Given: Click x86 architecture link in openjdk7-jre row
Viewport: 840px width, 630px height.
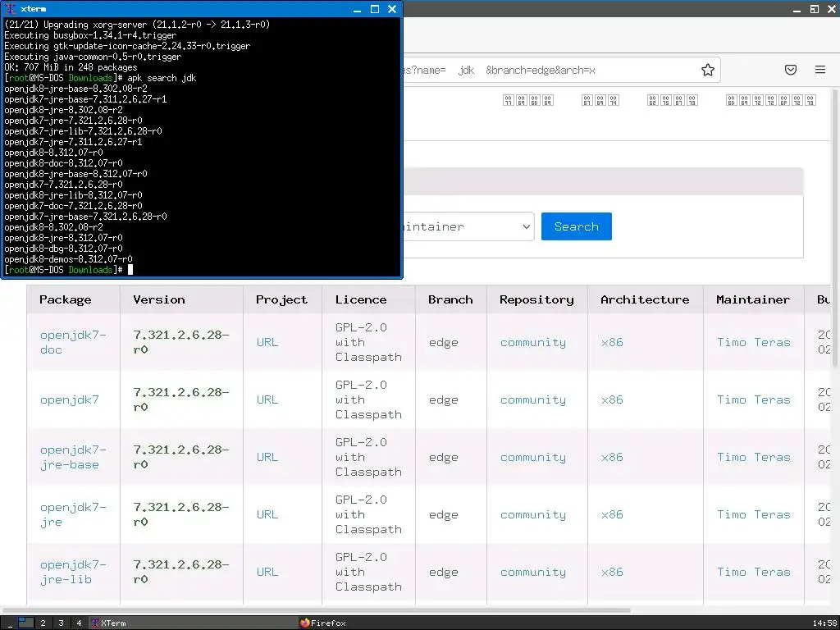Looking at the screenshot, I should coord(612,514).
